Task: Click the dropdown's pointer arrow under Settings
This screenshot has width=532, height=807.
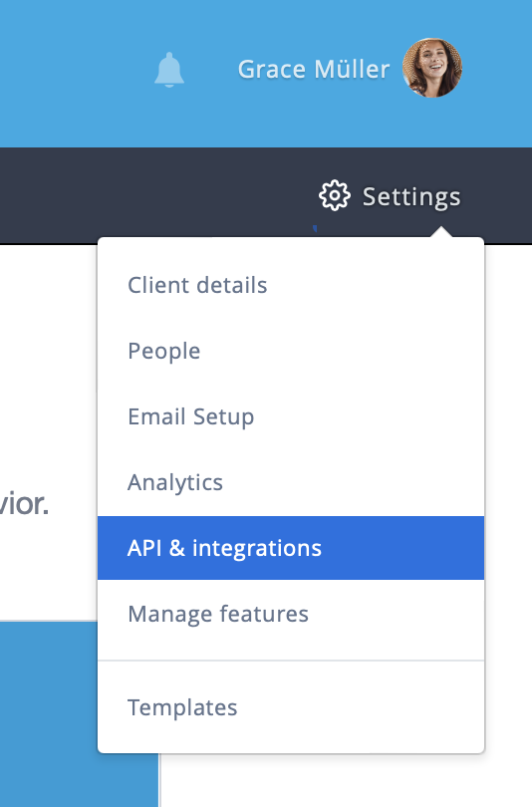Action: 441,232
